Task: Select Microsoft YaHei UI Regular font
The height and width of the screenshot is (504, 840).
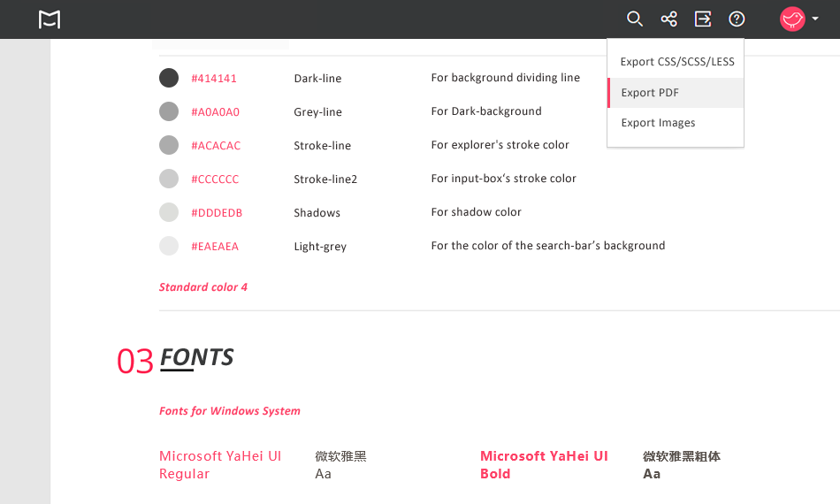Action: pos(220,465)
